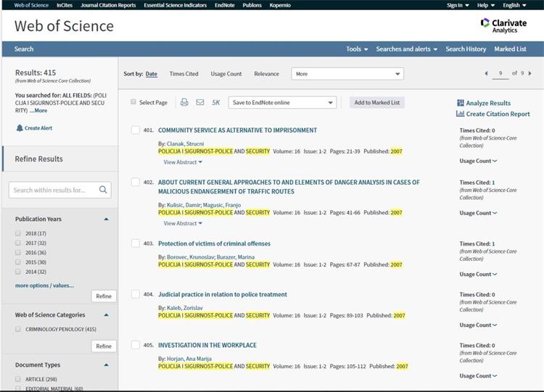Check the Criminology Penology category filter

point(18,329)
